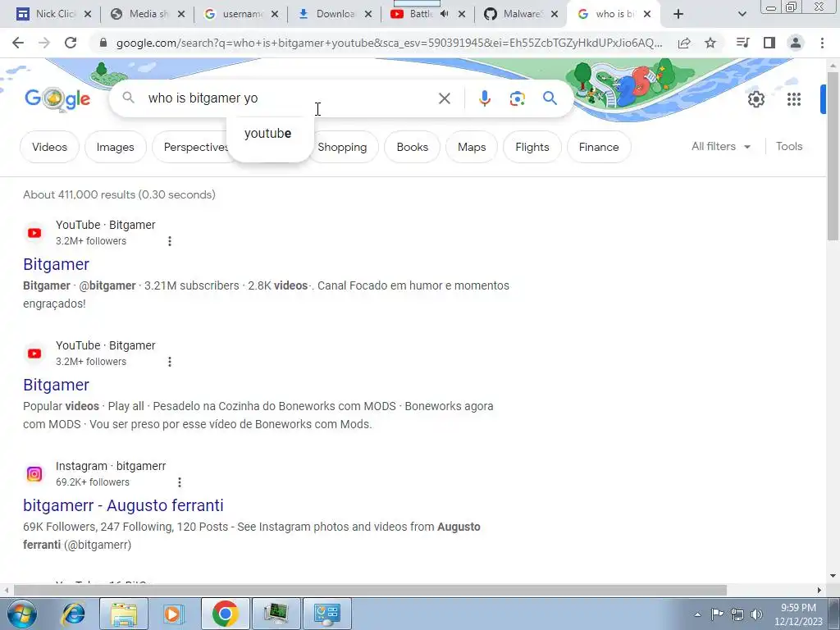Filter results by Flights
840x630 pixels.
pos(532,147)
